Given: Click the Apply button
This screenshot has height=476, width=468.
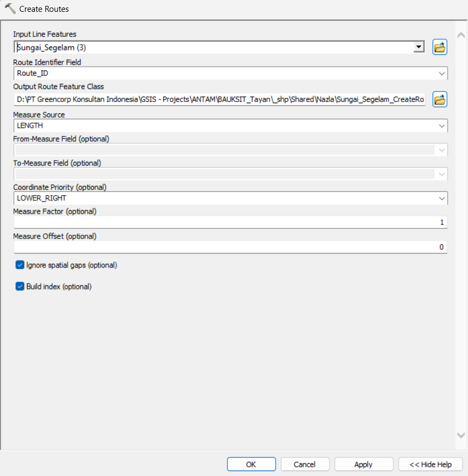Looking at the screenshot, I should 364,464.
